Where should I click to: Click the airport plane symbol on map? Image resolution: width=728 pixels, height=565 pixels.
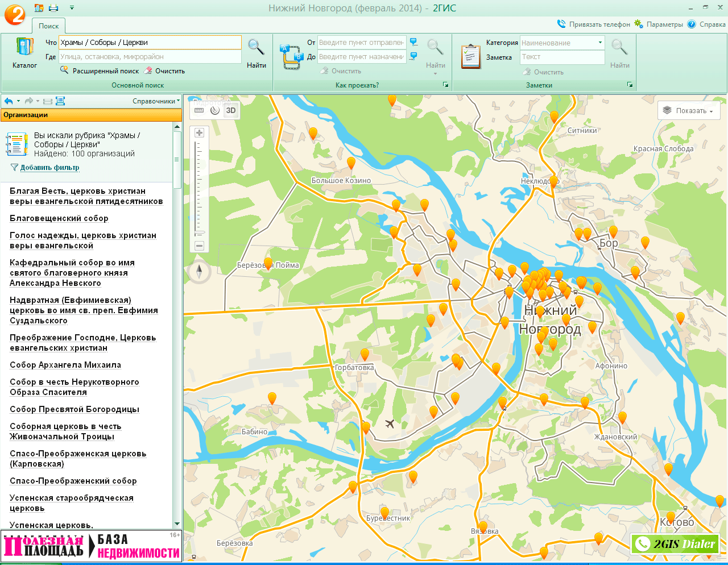tap(390, 423)
